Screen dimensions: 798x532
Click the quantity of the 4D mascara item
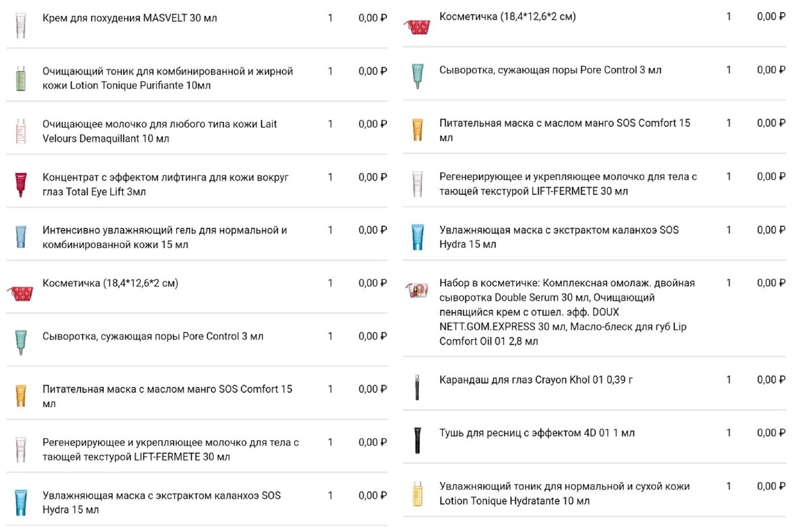729,433
